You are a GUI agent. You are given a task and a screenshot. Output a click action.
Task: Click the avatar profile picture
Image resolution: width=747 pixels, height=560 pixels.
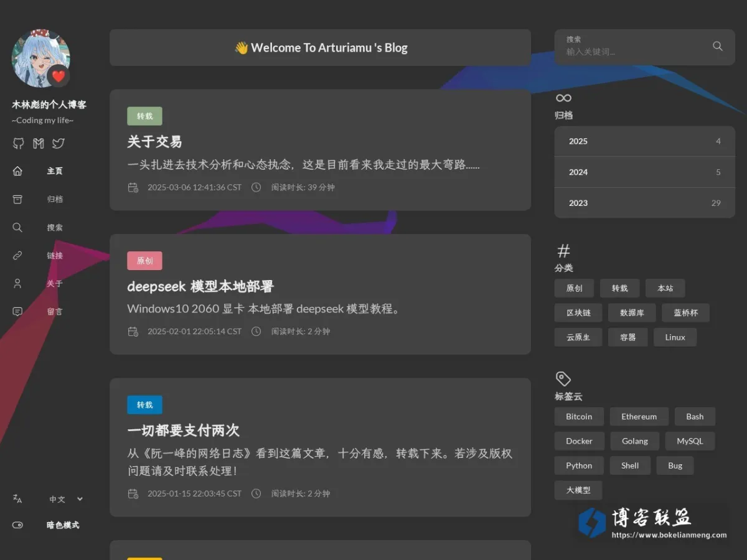[x=40, y=58]
